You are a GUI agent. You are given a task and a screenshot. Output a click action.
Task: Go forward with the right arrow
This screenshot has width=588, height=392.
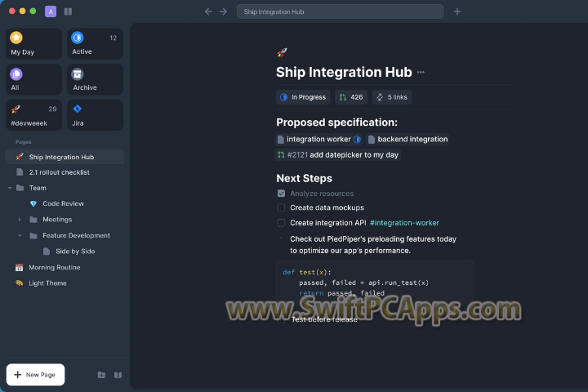click(224, 11)
